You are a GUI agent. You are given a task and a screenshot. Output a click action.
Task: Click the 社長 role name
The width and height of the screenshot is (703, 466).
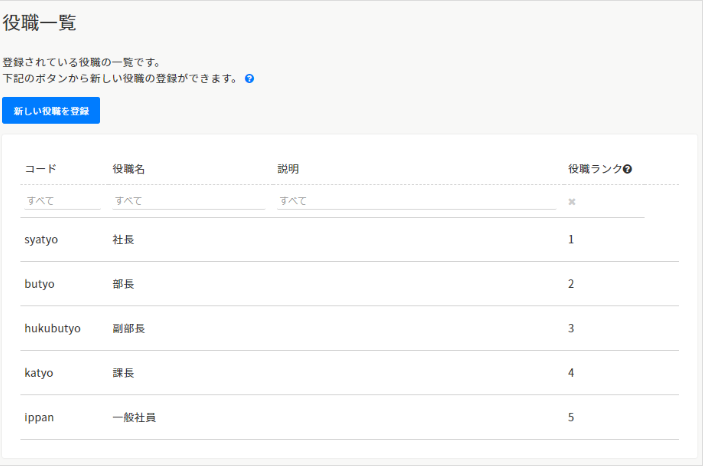click(x=123, y=240)
